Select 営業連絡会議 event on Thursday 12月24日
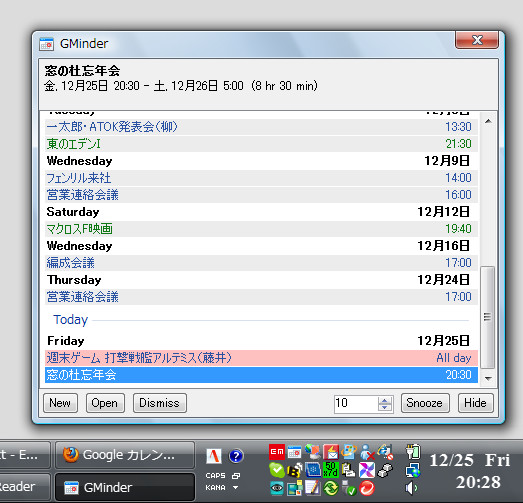The width and height of the screenshot is (523, 503). (x=261, y=297)
